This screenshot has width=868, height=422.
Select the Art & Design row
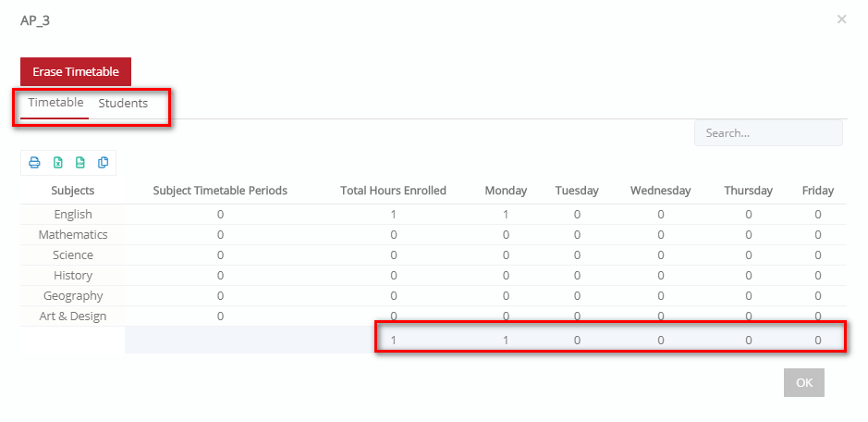coord(434,316)
